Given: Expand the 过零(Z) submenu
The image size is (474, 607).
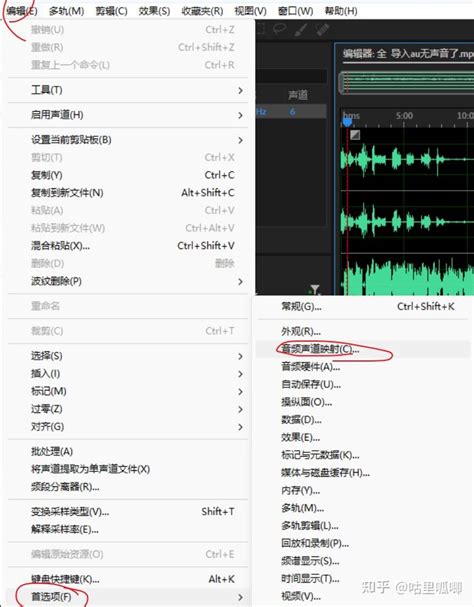Looking at the screenshot, I should point(128,409).
